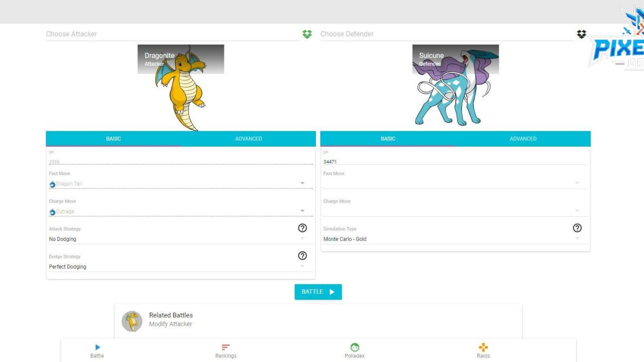This screenshot has height=362, width=644.
Task: Open help icon for Dodge Strategy
Action: point(302,255)
